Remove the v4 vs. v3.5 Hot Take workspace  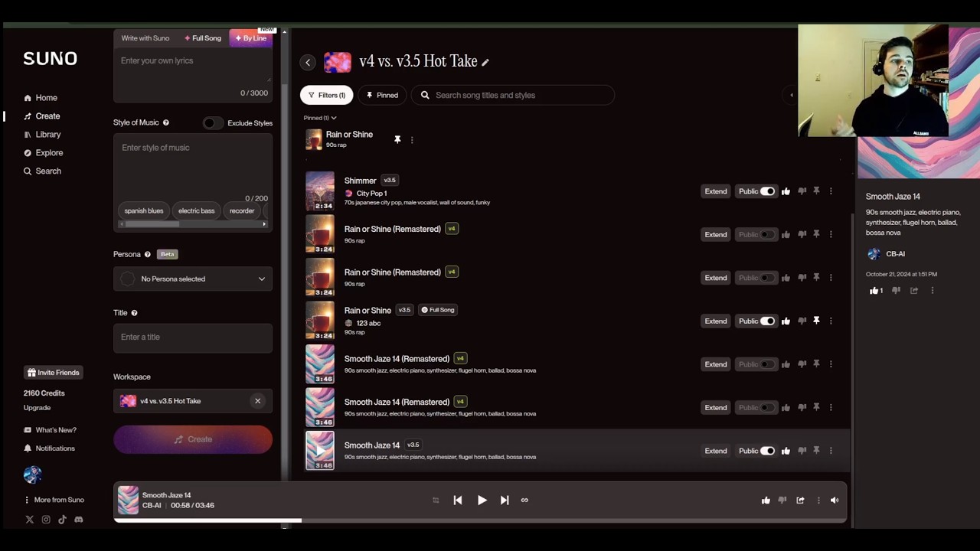tap(257, 401)
